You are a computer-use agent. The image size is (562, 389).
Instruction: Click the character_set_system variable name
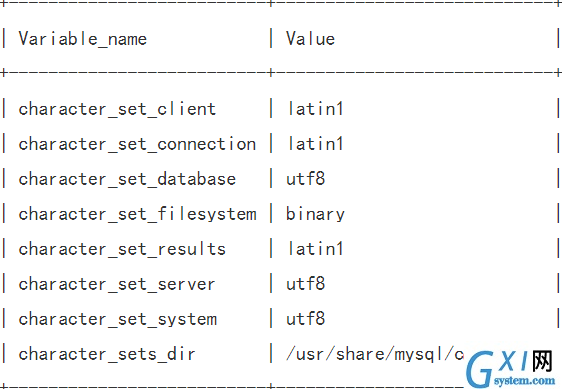(x=118, y=319)
